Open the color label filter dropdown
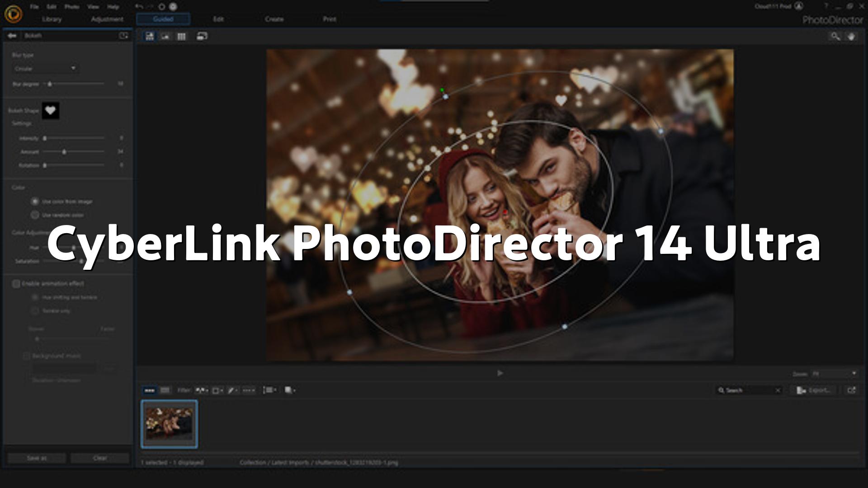This screenshot has height=488, width=868. pyautogui.click(x=218, y=390)
